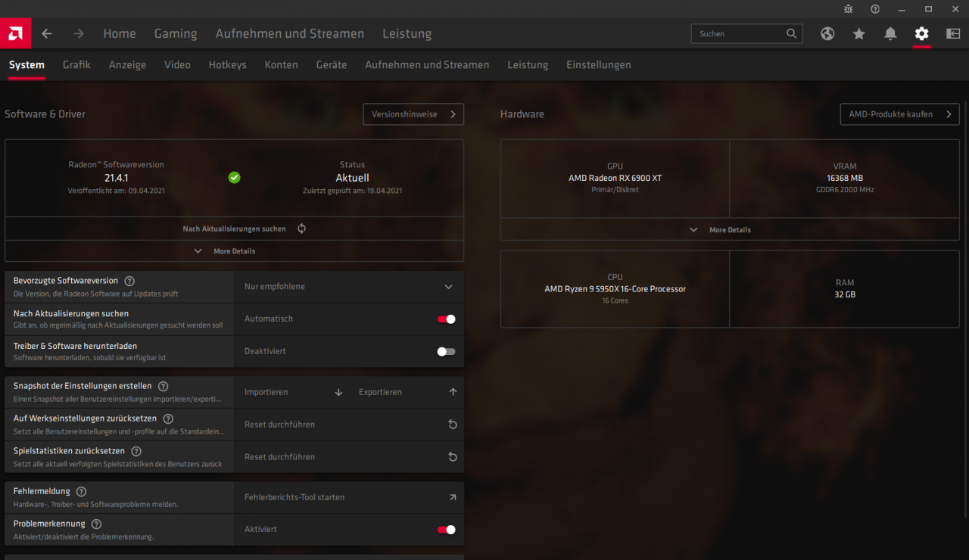This screenshot has width=969, height=560.
Task: Click the Aktuell status text
Action: [352, 178]
